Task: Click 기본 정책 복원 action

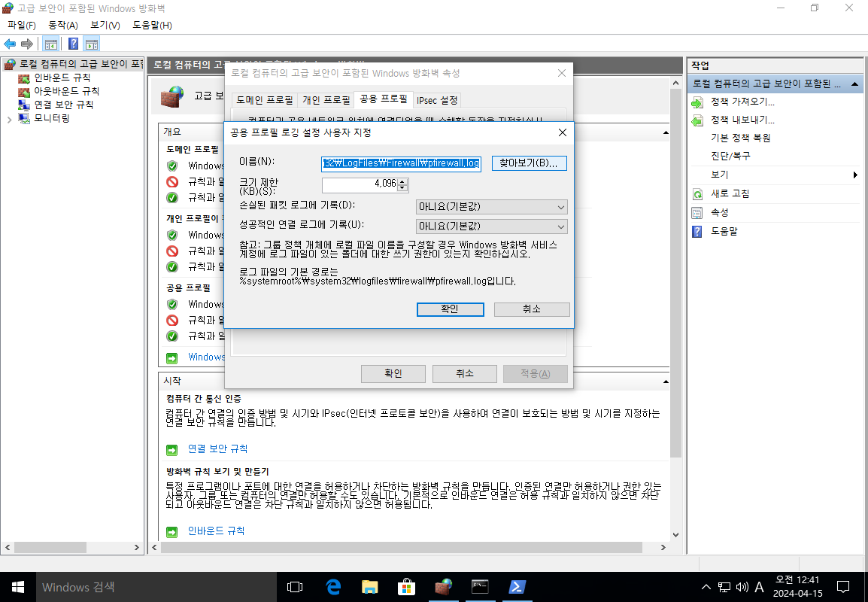Action: pyautogui.click(x=741, y=138)
